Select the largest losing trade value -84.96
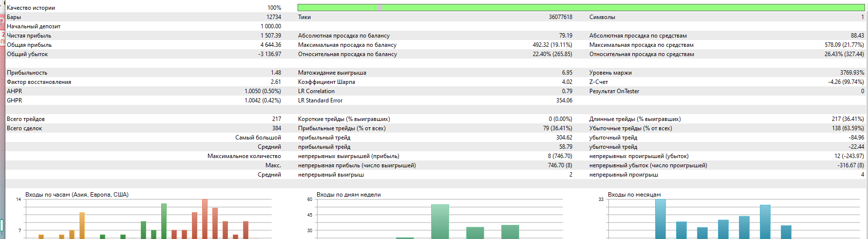868x239 pixels. tap(856, 138)
